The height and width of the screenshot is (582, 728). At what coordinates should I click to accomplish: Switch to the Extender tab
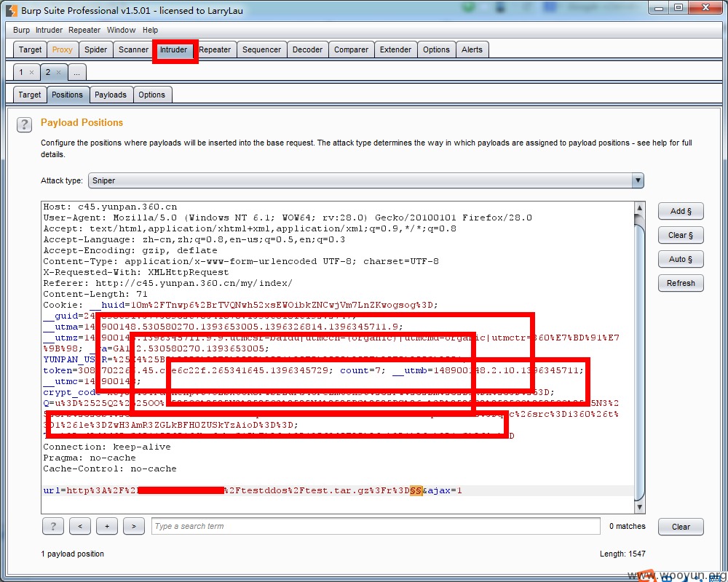click(395, 49)
